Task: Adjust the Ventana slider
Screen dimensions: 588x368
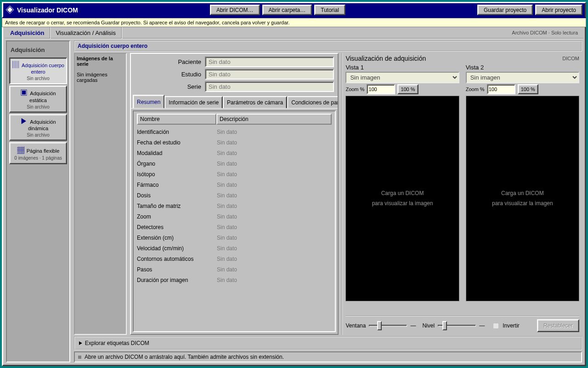Action: click(x=388, y=326)
